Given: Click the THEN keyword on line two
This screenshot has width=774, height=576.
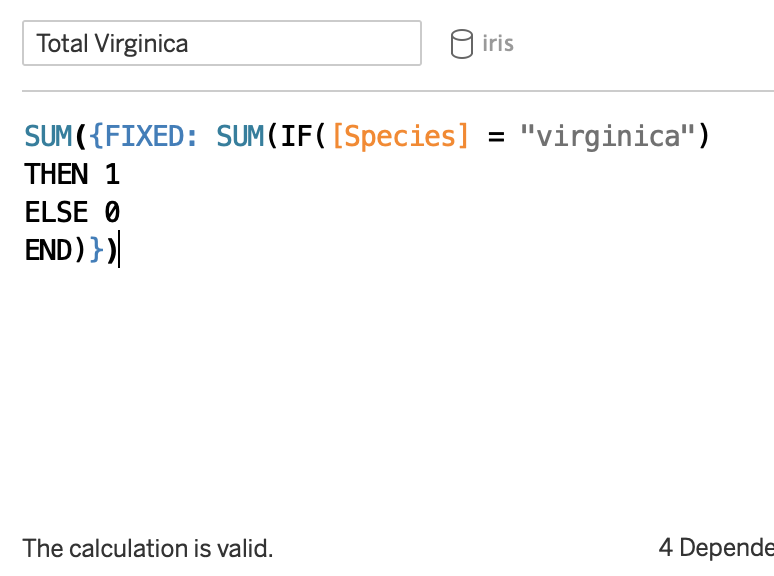Looking at the screenshot, I should point(56,175).
